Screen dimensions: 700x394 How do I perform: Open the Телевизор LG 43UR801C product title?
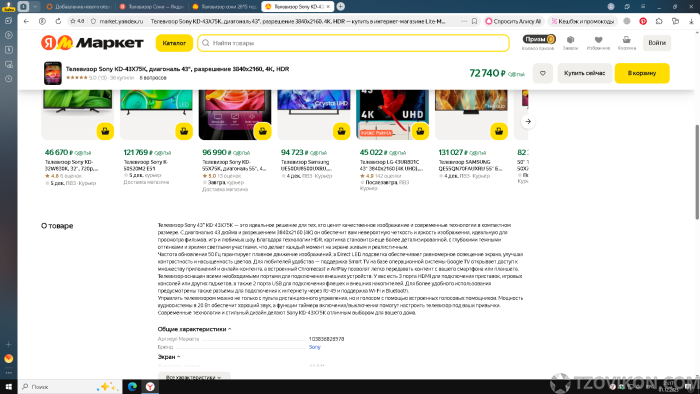[392, 166]
